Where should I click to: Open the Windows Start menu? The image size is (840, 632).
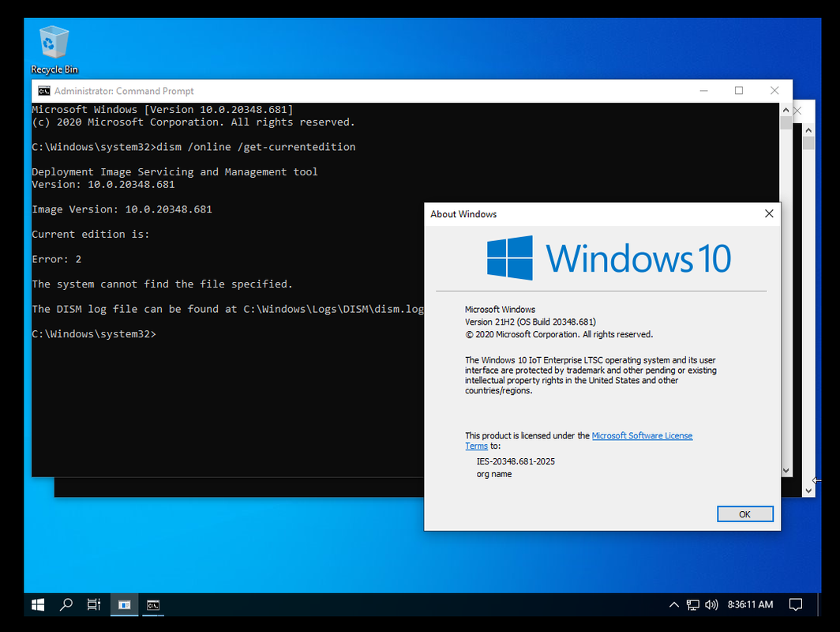[38, 604]
